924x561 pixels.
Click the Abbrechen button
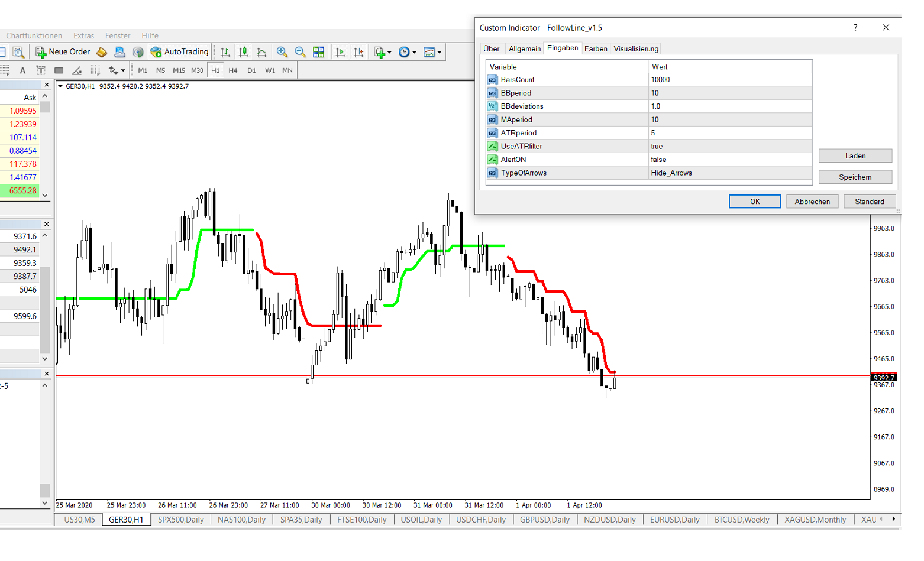(x=812, y=202)
